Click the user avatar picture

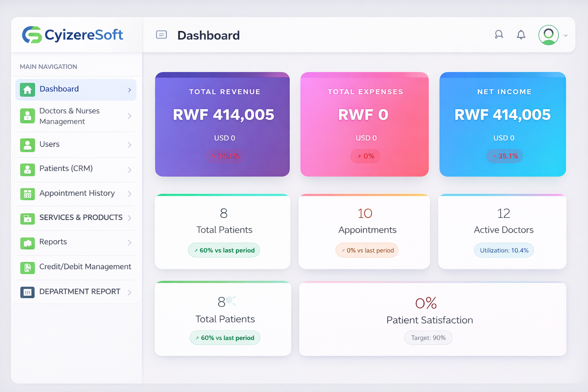[548, 35]
